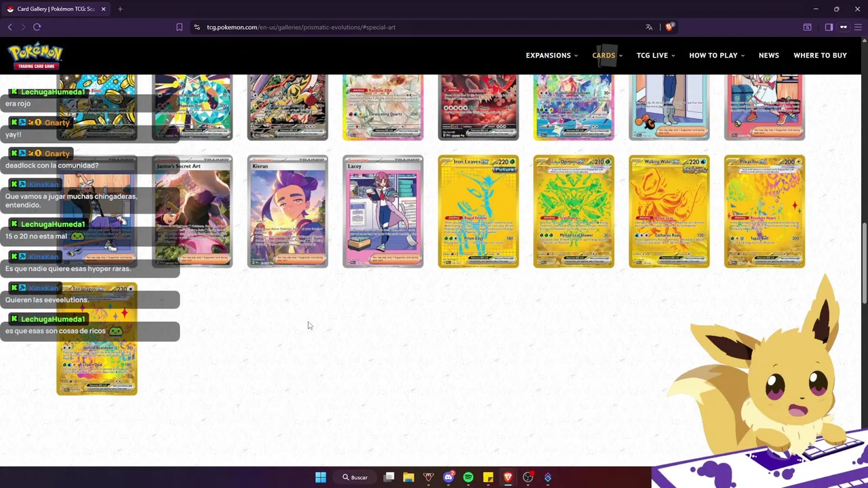
Task: Go back to the previous page
Action: 9,27
